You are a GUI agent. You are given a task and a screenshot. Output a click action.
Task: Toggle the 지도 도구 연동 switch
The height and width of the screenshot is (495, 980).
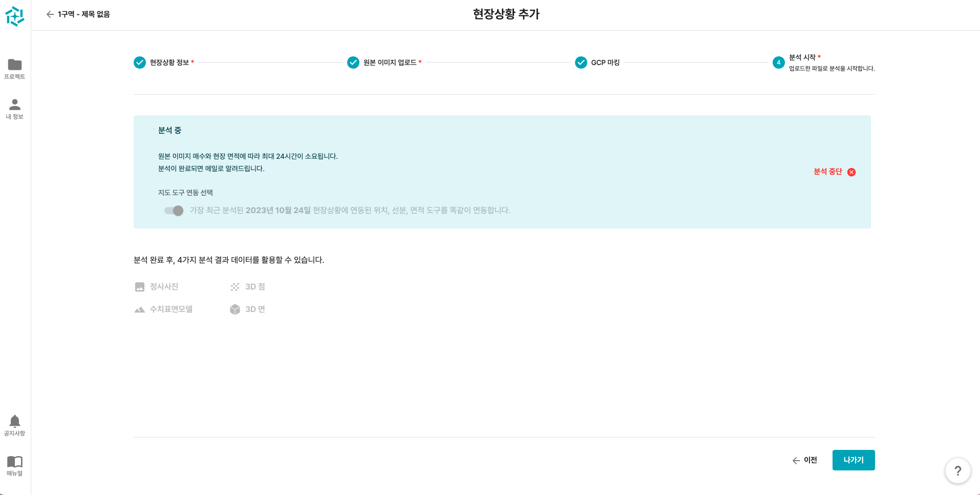click(x=174, y=211)
